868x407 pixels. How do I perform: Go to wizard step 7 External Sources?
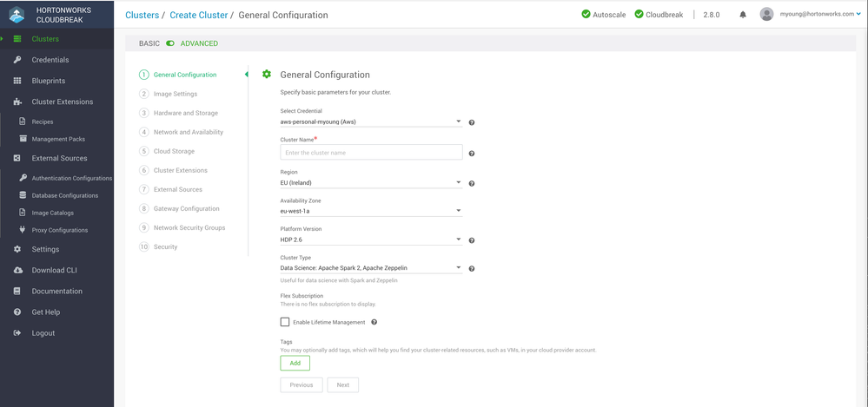(178, 189)
